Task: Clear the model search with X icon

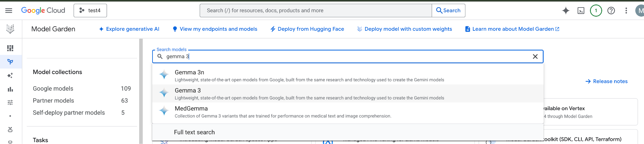Action: (x=535, y=56)
